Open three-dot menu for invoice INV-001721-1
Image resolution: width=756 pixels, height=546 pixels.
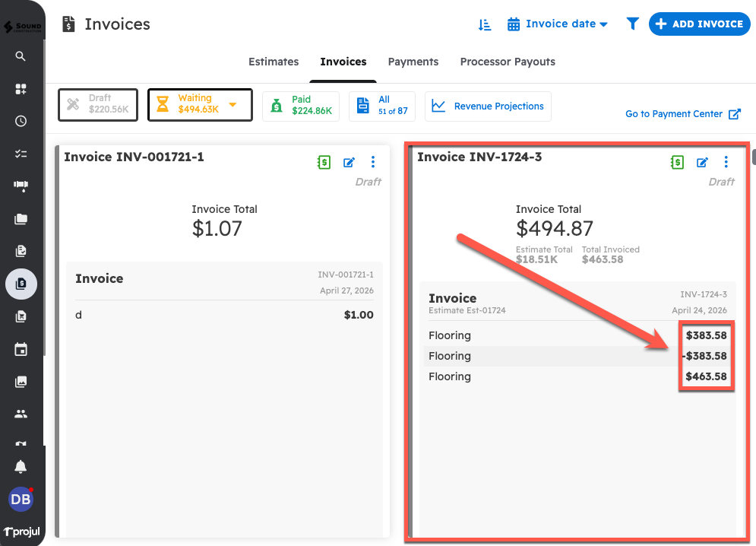pos(372,162)
